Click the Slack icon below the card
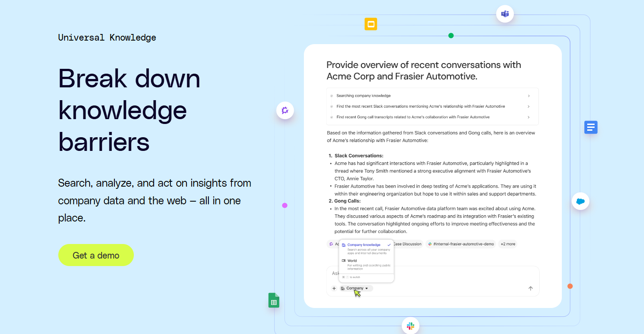 tap(410, 326)
